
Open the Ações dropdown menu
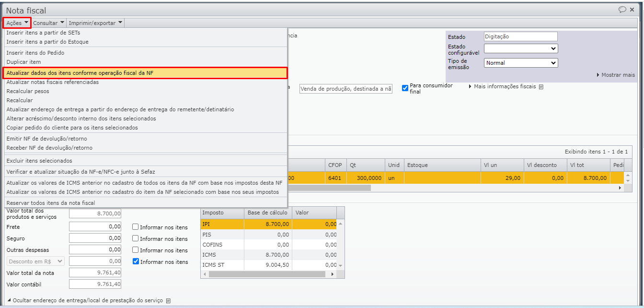17,23
